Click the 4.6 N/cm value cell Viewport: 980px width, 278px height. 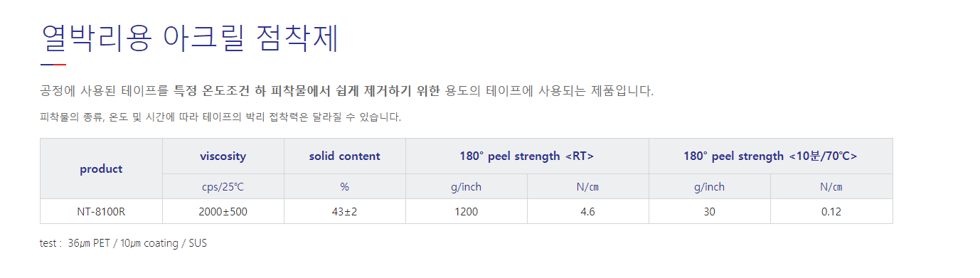[x=588, y=211]
